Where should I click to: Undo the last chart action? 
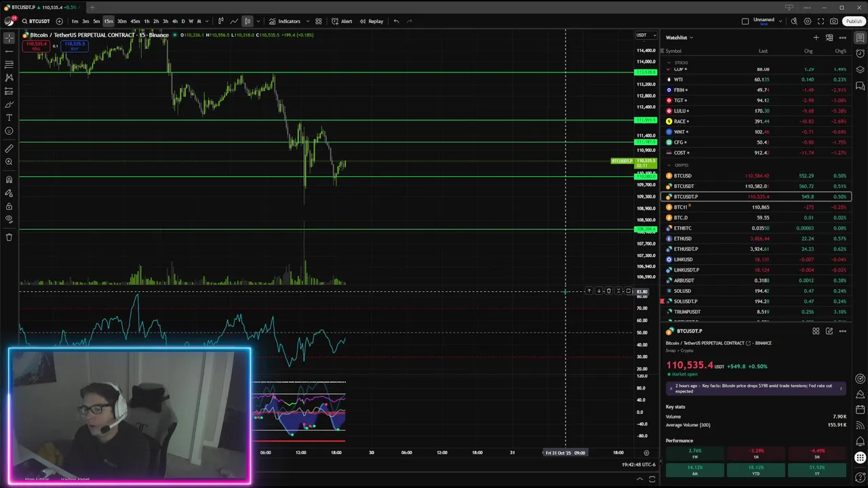[396, 21]
